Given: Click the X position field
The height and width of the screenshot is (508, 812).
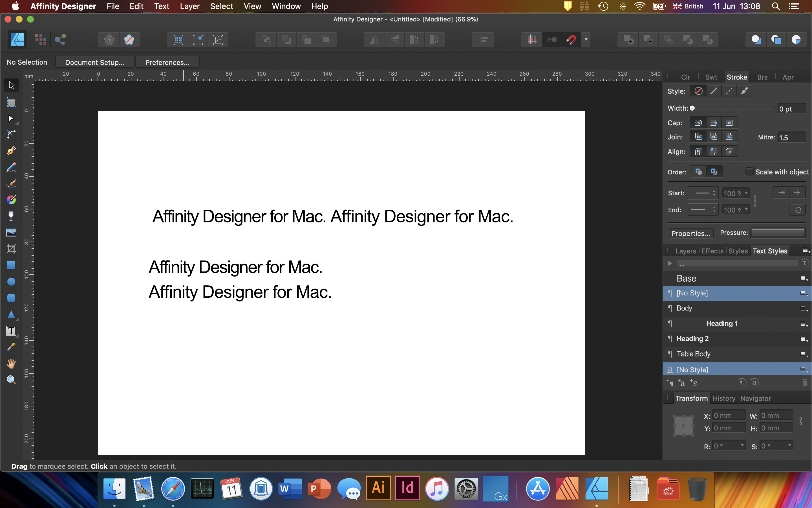Looking at the screenshot, I should point(729,416).
